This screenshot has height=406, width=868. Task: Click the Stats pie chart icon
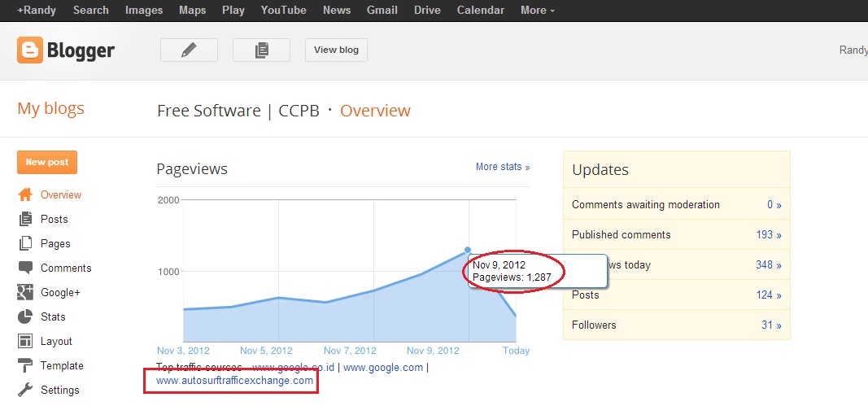click(25, 317)
